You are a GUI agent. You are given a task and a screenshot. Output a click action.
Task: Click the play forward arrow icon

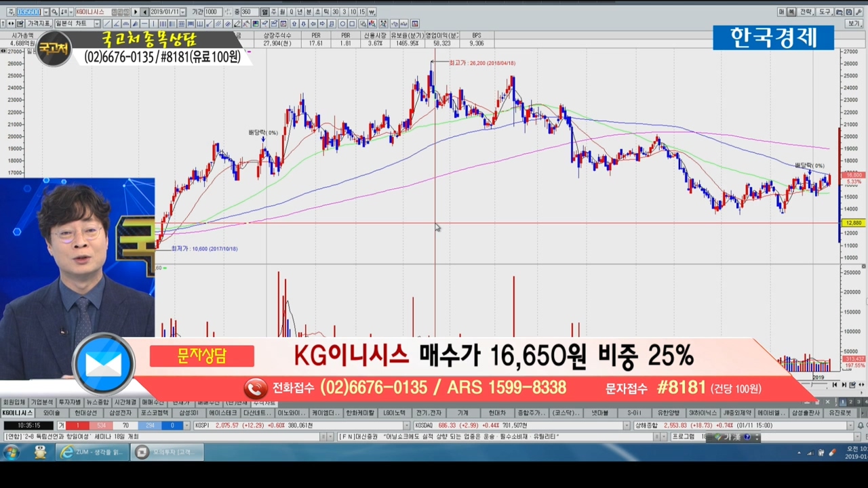coord(136,12)
